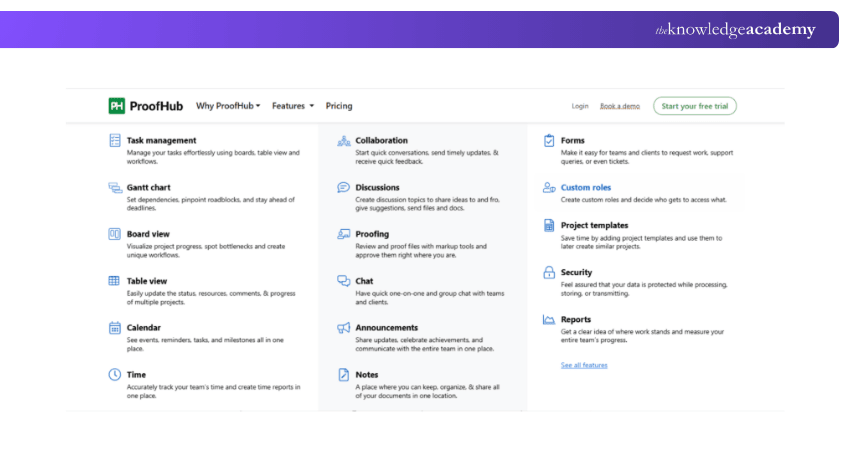Click the highlighted Custom roles link

(x=586, y=188)
